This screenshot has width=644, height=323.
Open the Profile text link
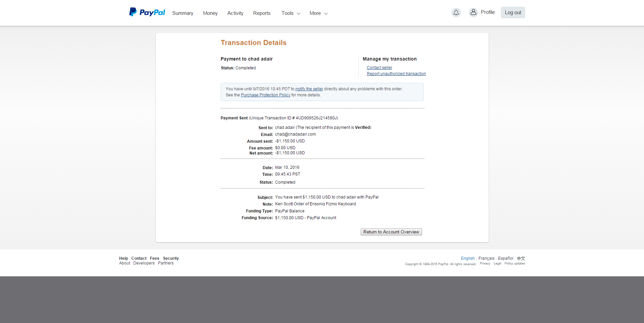(x=488, y=12)
